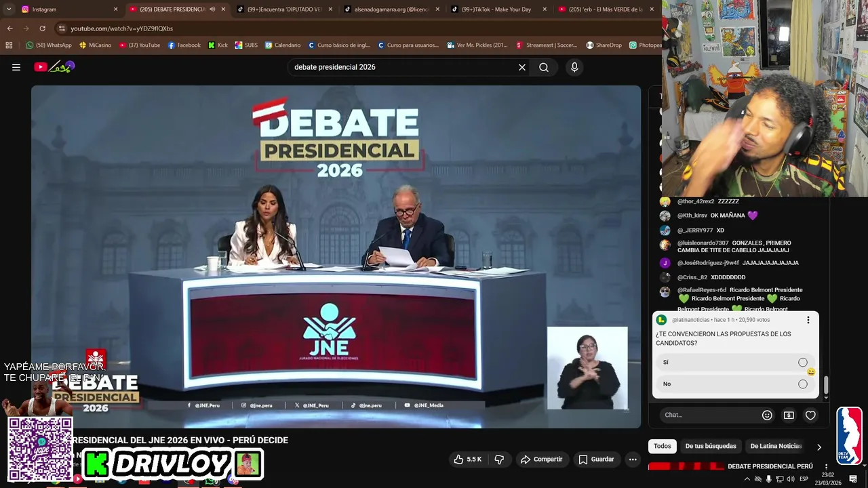The width and height of the screenshot is (868, 488).
Task: Show more filter chips with arrow
Action: click(818, 447)
